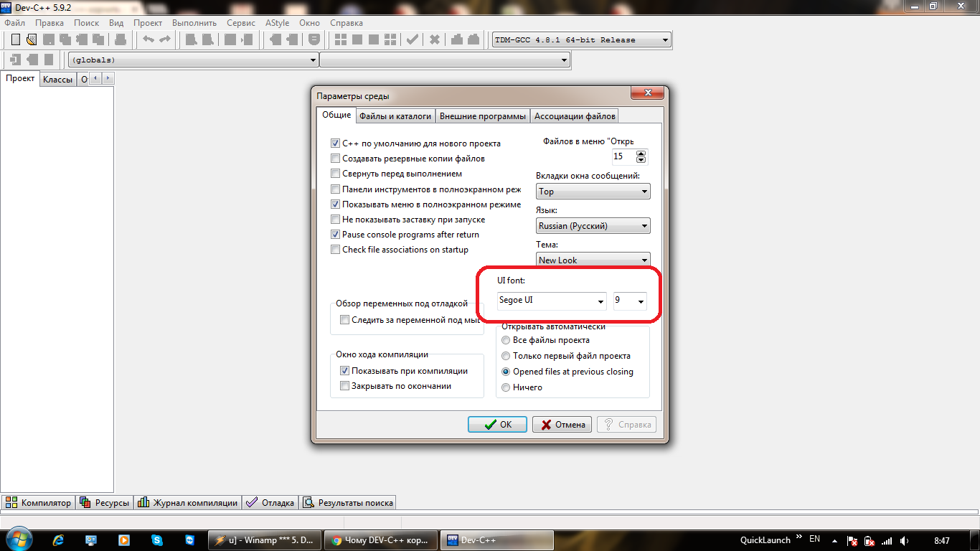Open Skype from the taskbar
Image resolution: width=980 pixels, height=551 pixels.
pos(156,540)
